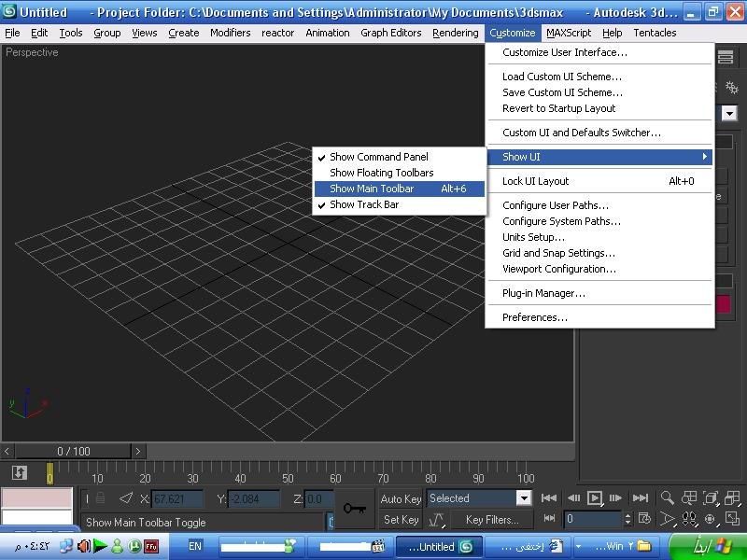Open the Help menu
The height and width of the screenshot is (560, 747).
point(613,33)
